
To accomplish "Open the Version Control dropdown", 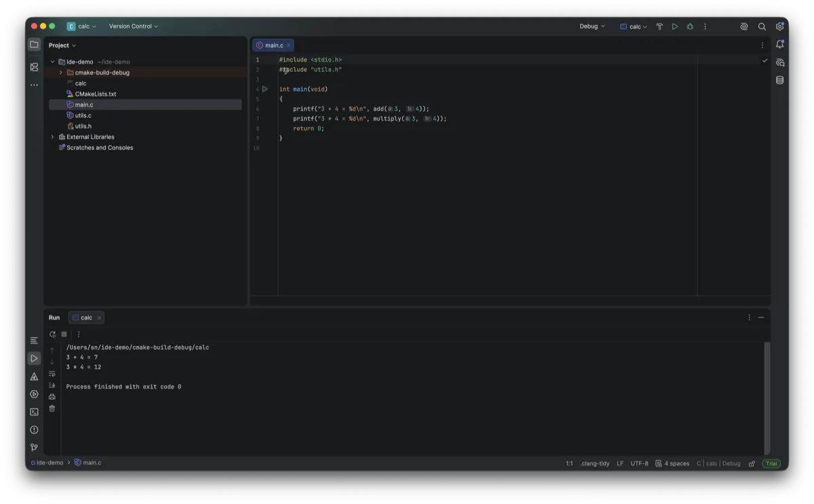I will point(134,26).
